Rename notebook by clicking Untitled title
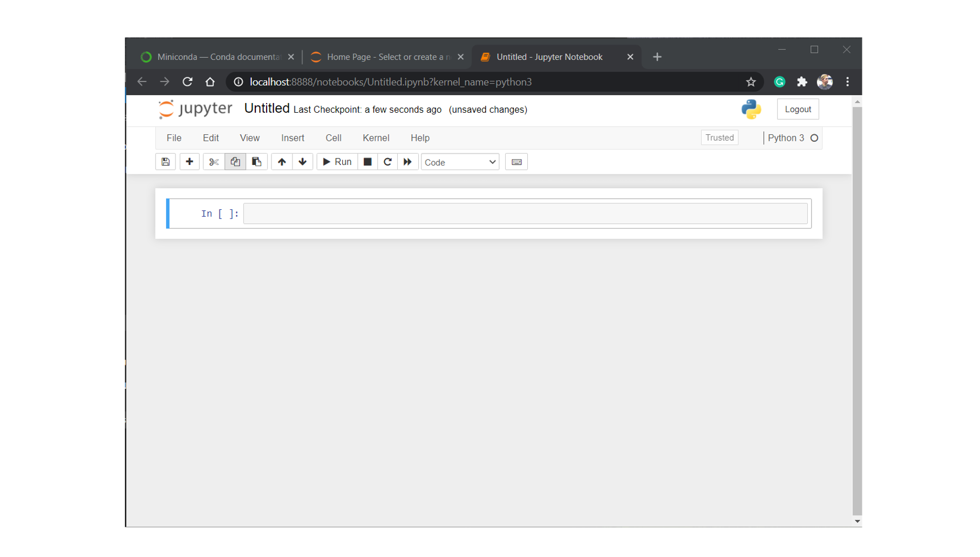Image resolution: width=980 pixels, height=557 pixels. pyautogui.click(x=267, y=108)
